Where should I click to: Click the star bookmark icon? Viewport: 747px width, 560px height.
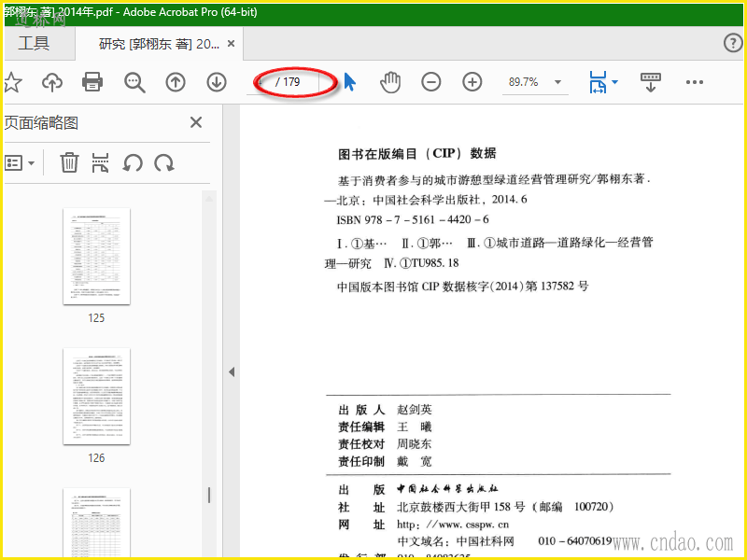click(x=12, y=82)
